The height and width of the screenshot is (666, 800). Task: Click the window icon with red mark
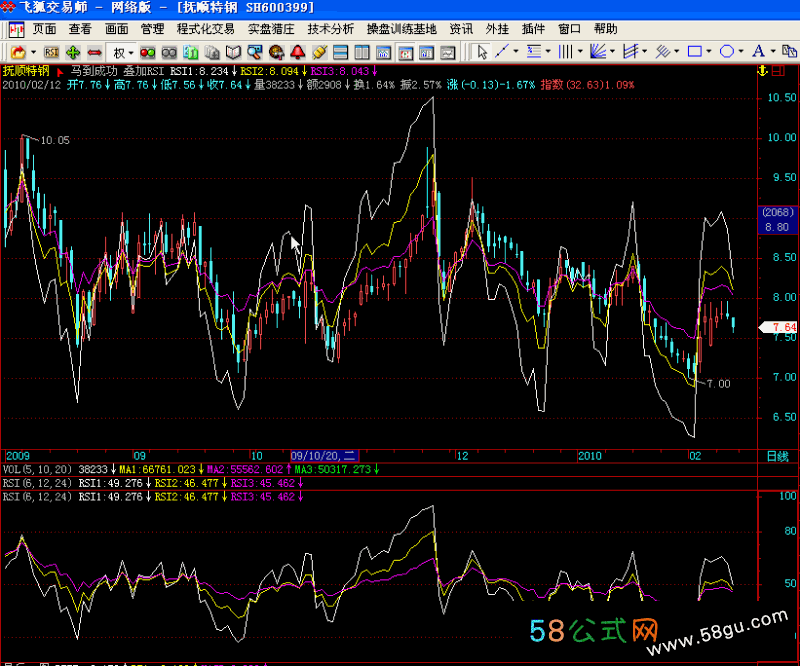coord(405,52)
